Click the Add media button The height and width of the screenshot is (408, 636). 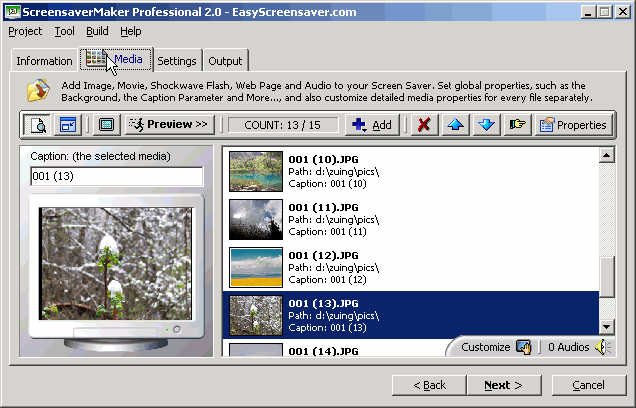coord(372,125)
